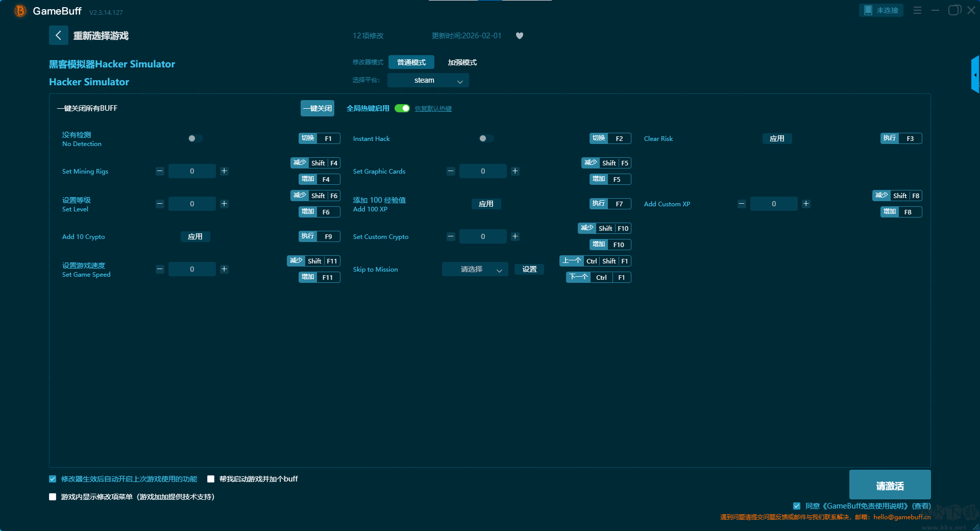This screenshot has width=980, height=531.
Task: Expand the Skip to Mission dropdown
Action: click(x=475, y=269)
